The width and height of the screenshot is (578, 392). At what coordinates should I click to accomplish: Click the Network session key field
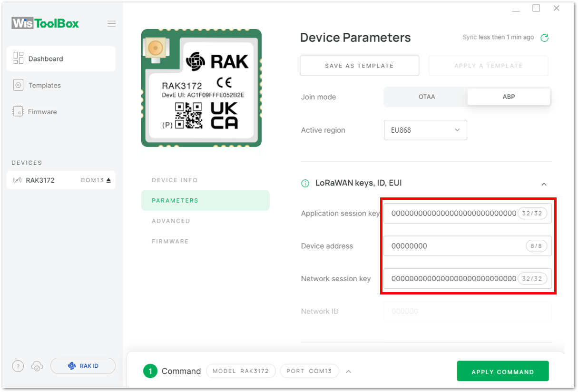(x=468, y=278)
